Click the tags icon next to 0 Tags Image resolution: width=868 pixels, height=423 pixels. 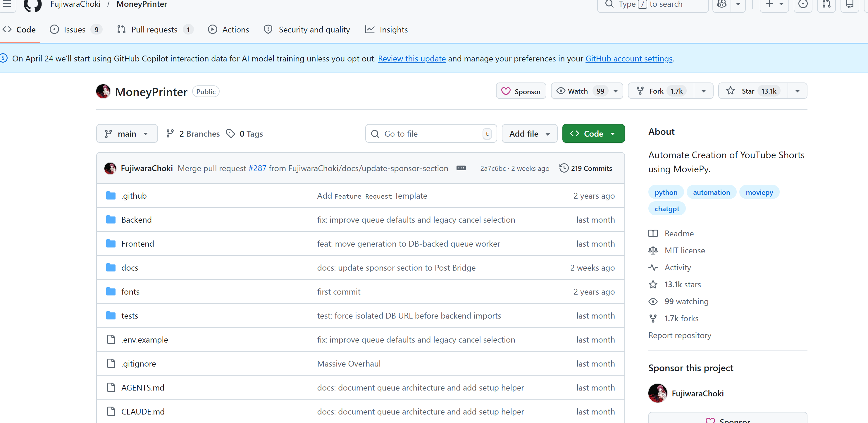pos(230,134)
